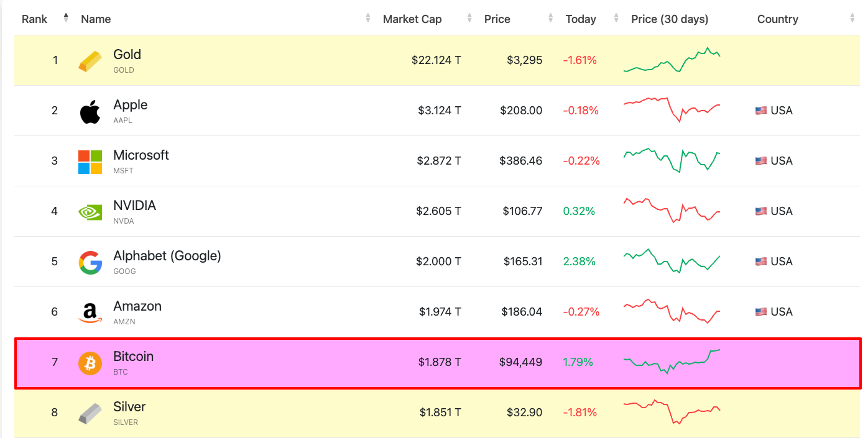This screenshot has height=438, width=868.
Task: Click Amazon 30-day price chart
Action: click(672, 311)
